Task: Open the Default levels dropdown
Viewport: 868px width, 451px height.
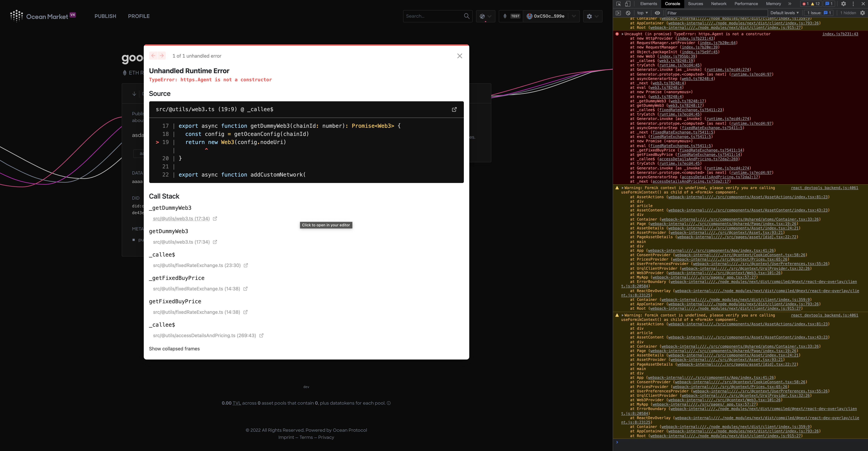Action: tap(784, 13)
